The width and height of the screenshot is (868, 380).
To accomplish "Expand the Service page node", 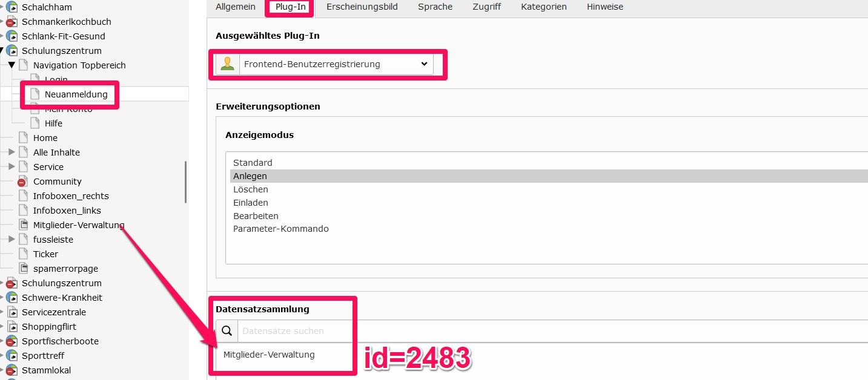I will pos(12,166).
